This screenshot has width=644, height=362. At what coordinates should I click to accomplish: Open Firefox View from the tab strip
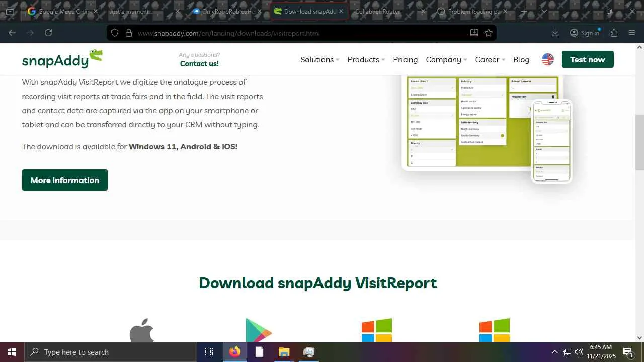click(10, 11)
